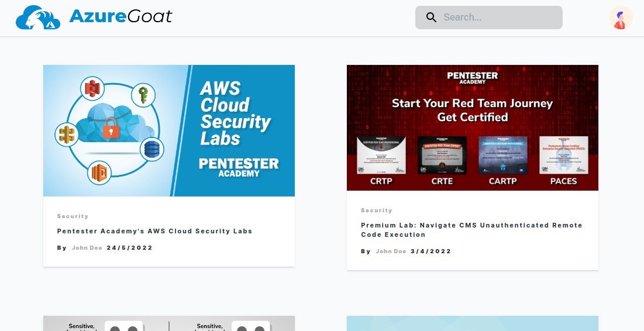Click the PACES certificate image
This screenshot has height=331, width=644.
(563, 155)
